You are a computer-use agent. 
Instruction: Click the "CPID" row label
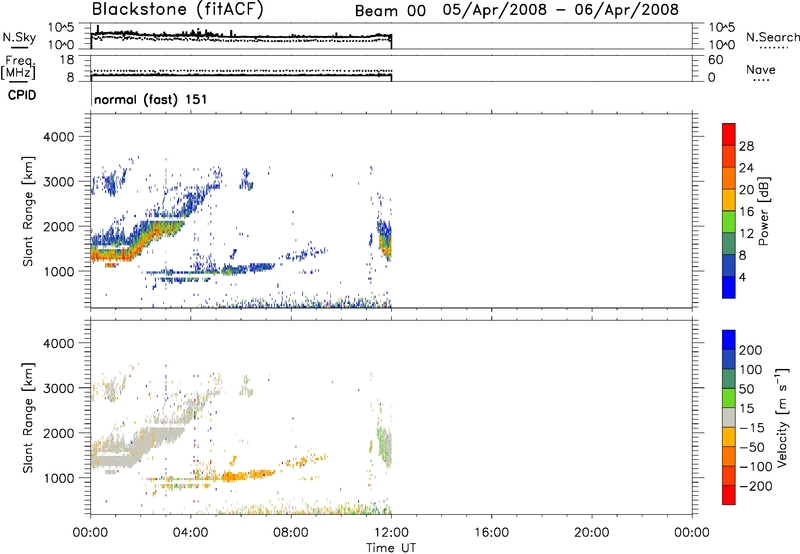22,95
